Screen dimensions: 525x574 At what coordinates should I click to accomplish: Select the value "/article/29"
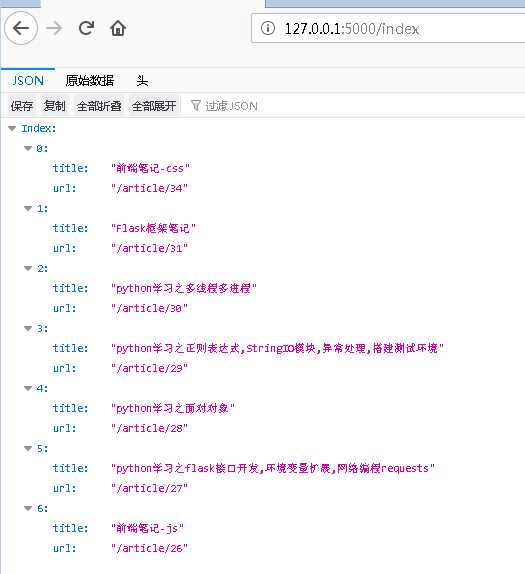point(149,368)
